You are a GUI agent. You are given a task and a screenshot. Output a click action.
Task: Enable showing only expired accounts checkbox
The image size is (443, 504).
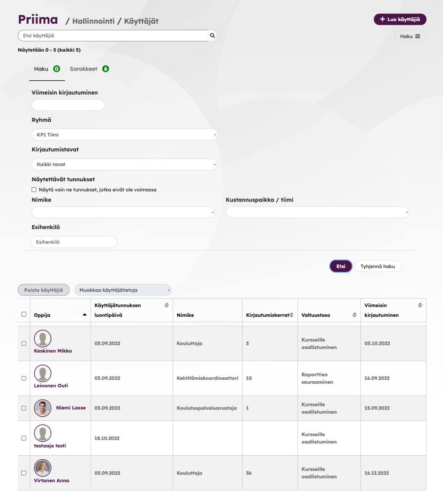pyautogui.click(x=34, y=190)
